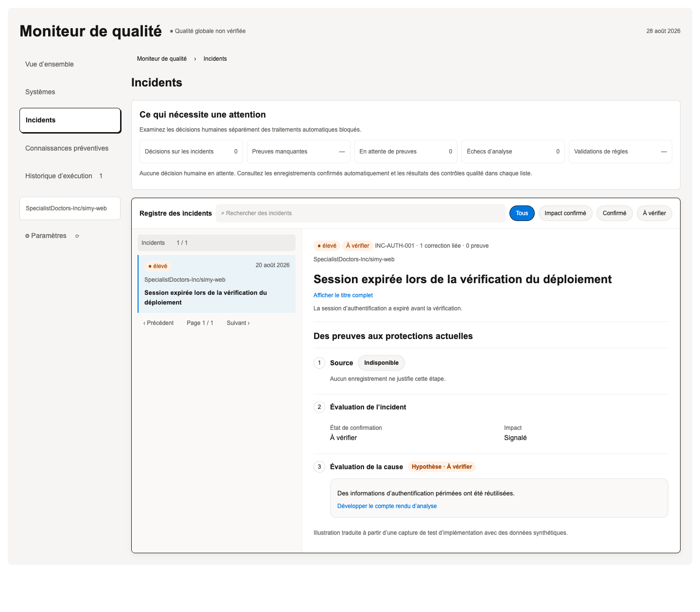The width and height of the screenshot is (700, 612).
Task: Go to Précédent page
Action: (158, 323)
